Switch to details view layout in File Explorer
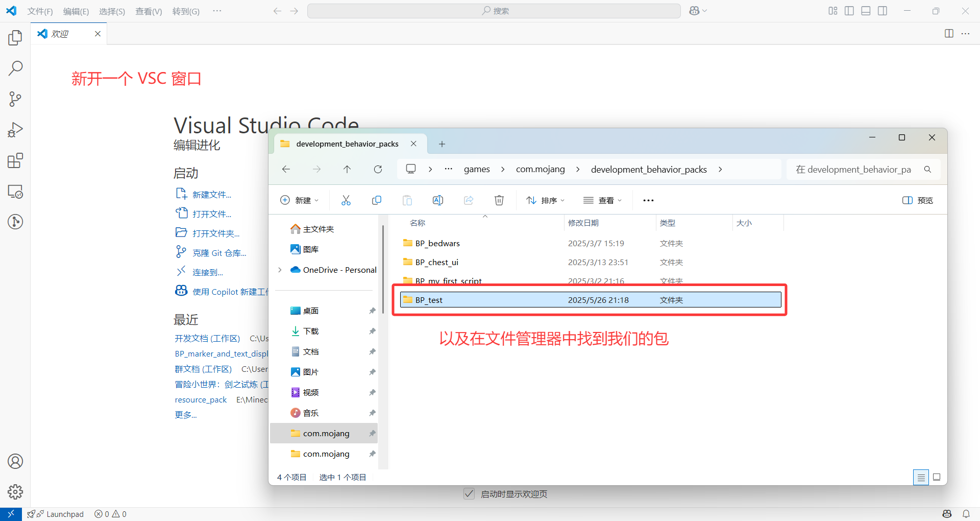 921,477
